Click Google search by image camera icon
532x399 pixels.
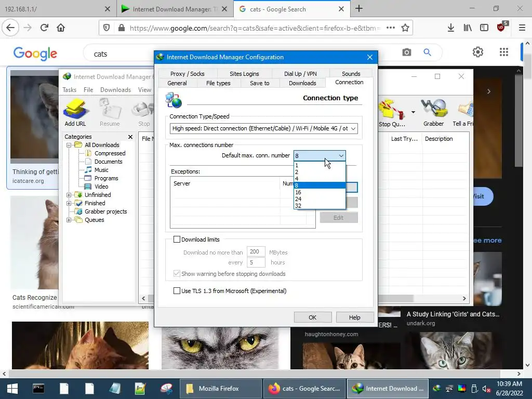coord(406,52)
